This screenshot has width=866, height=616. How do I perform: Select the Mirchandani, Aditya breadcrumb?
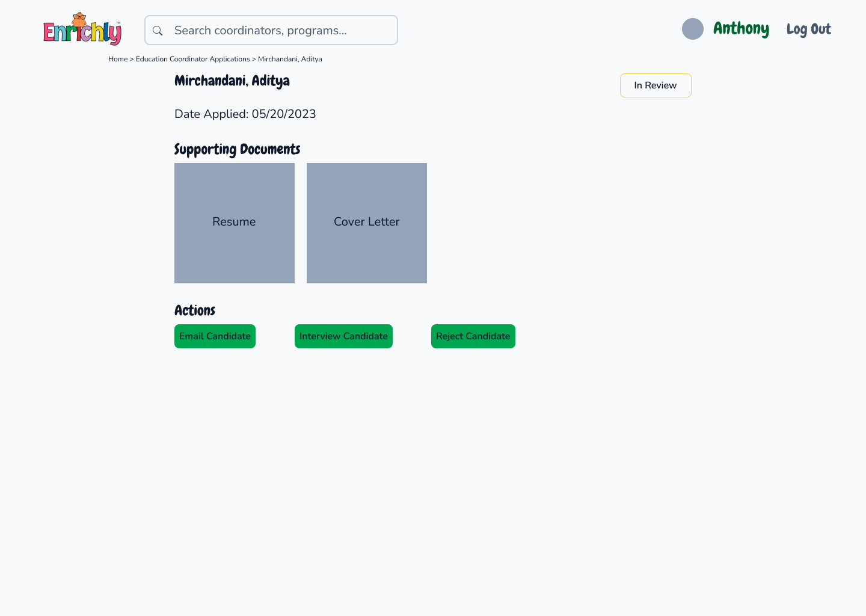[290, 59]
